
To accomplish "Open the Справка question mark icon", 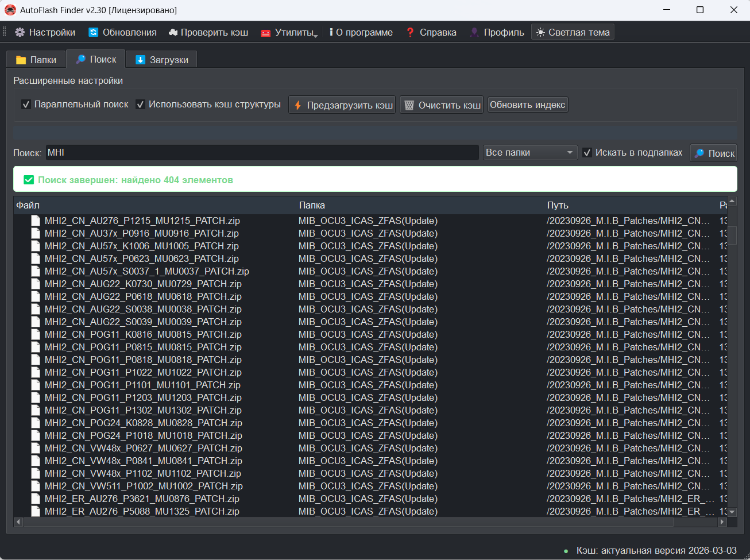I will (x=410, y=32).
